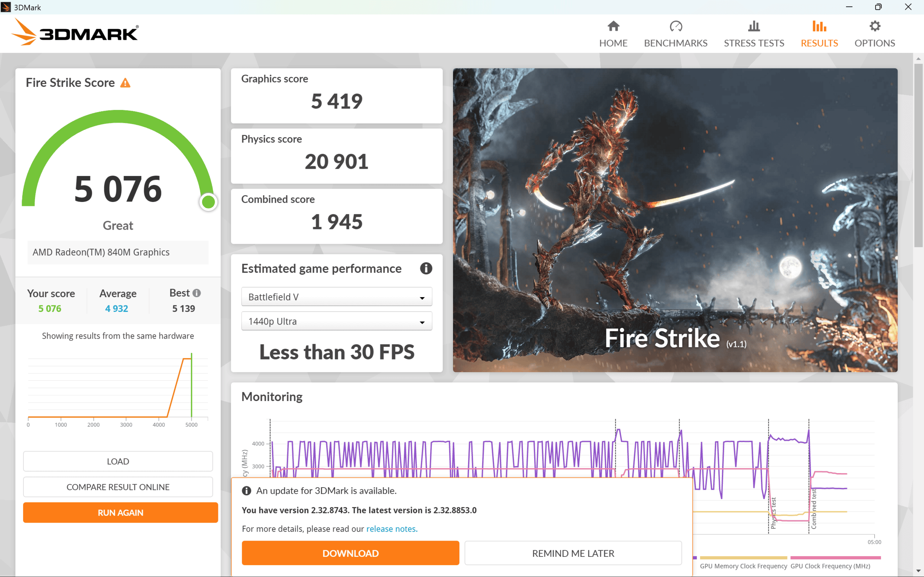This screenshot has width=924, height=577.
Task: Click COMPARE RESULT ONLINE
Action: (118, 487)
